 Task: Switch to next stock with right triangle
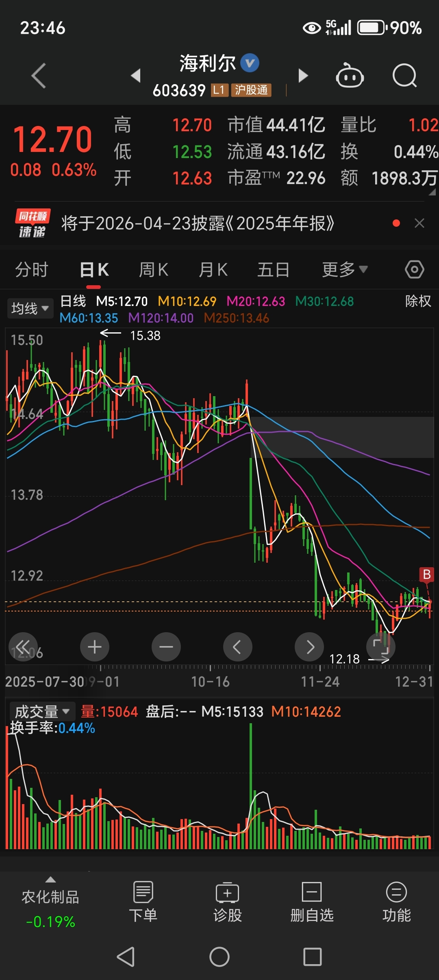[303, 76]
